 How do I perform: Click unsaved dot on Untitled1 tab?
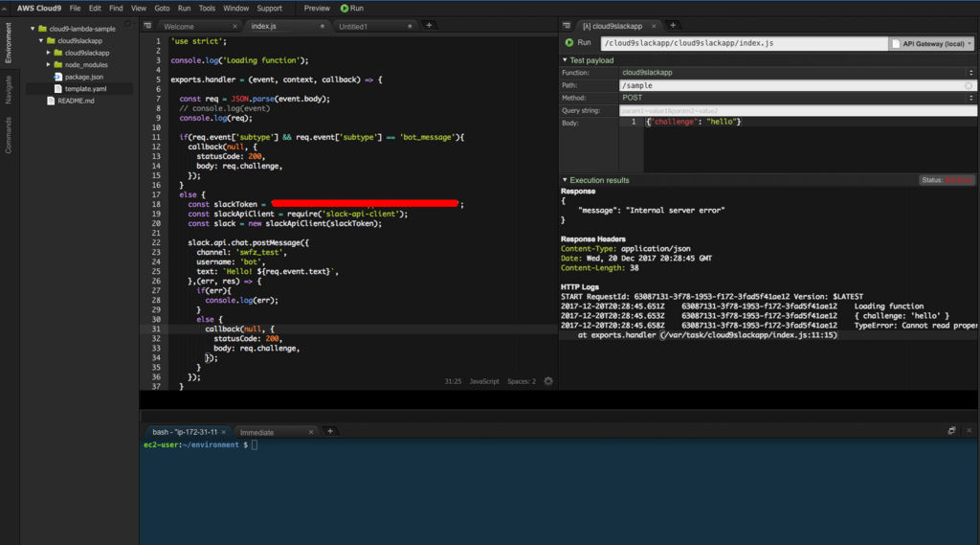[x=410, y=26]
